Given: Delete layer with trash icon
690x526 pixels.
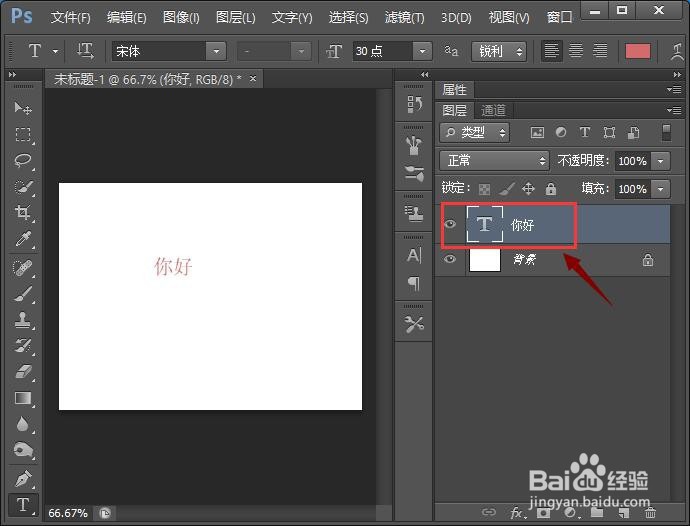Looking at the screenshot, I should 650,513.
